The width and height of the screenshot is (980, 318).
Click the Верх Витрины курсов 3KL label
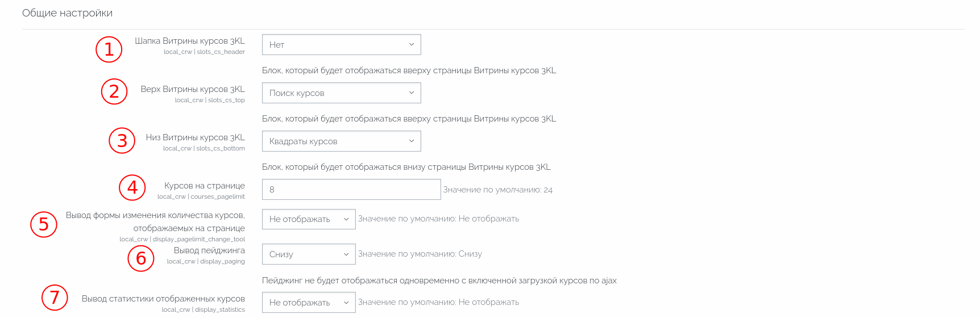click(193, 89)
